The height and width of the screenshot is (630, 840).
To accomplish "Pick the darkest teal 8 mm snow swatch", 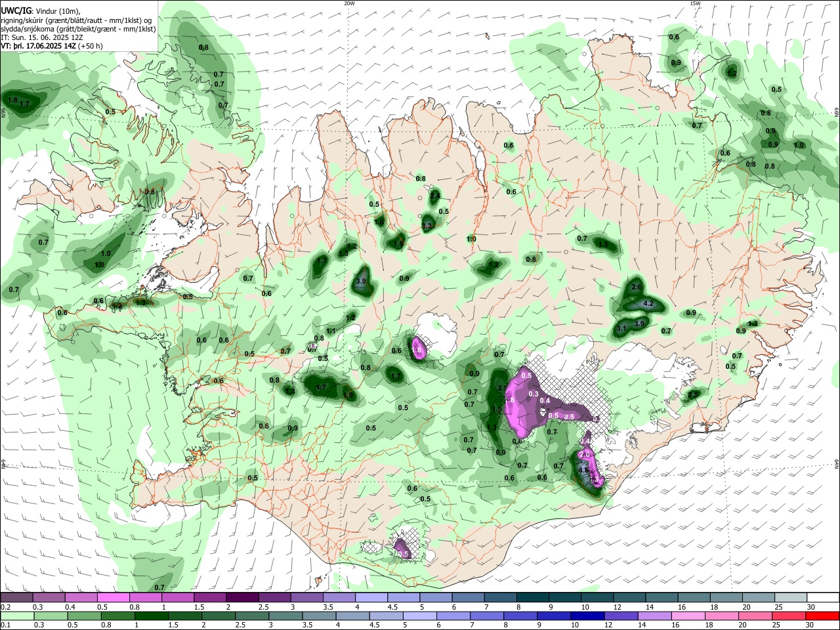I will pos(533,597).
